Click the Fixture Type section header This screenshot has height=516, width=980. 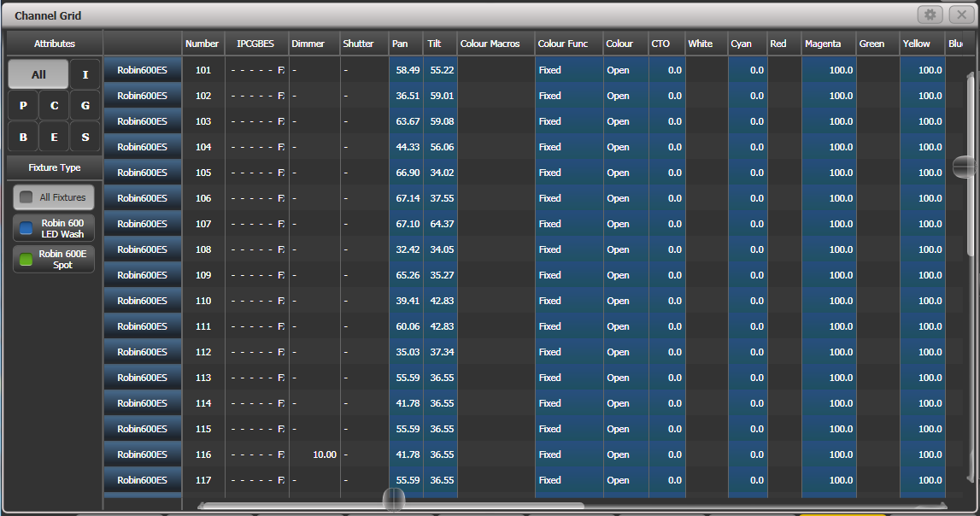pyautogui.click(x=54, y=167)
